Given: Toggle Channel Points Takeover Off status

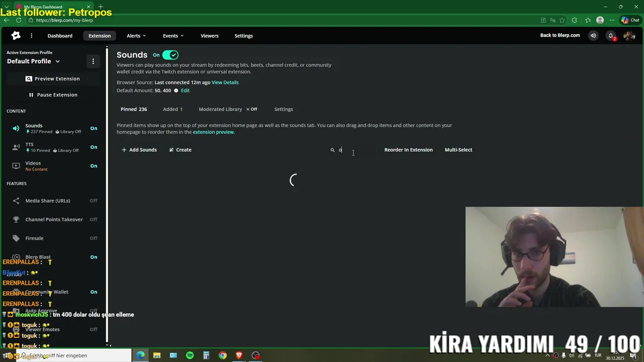Looking at the screenshot, I should coord(94,219).
